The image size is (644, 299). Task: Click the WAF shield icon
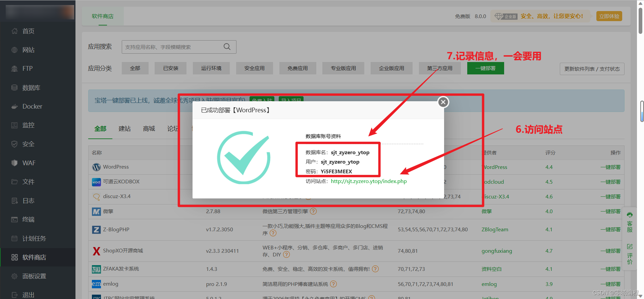pyautogui.click(x=14, y=163)
